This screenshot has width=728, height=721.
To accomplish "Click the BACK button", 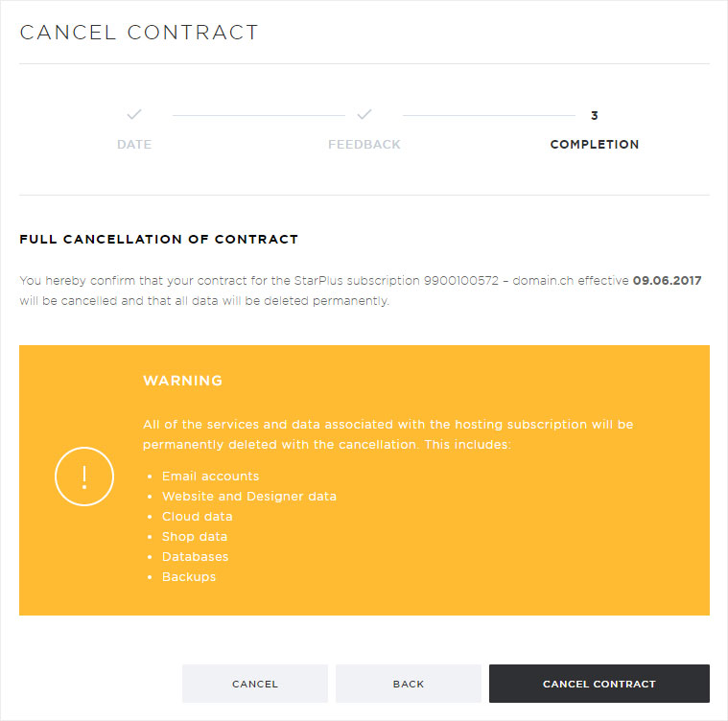I will [x=409, y=684].
